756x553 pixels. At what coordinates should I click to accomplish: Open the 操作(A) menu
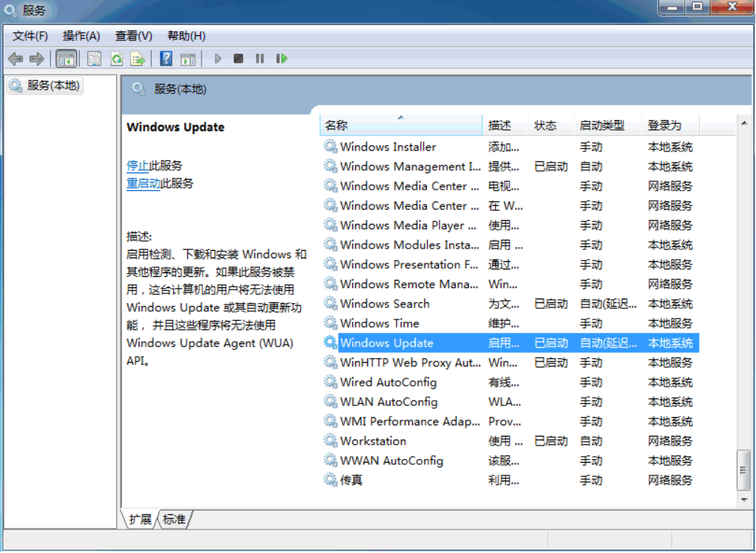coord(81,35)
